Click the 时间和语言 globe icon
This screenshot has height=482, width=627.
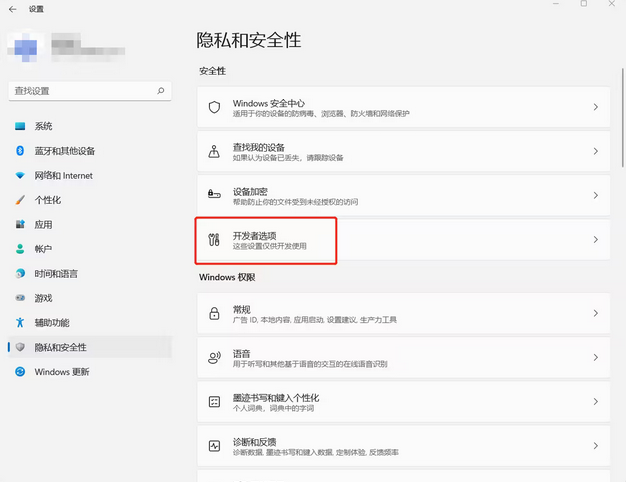coord(20,274)
